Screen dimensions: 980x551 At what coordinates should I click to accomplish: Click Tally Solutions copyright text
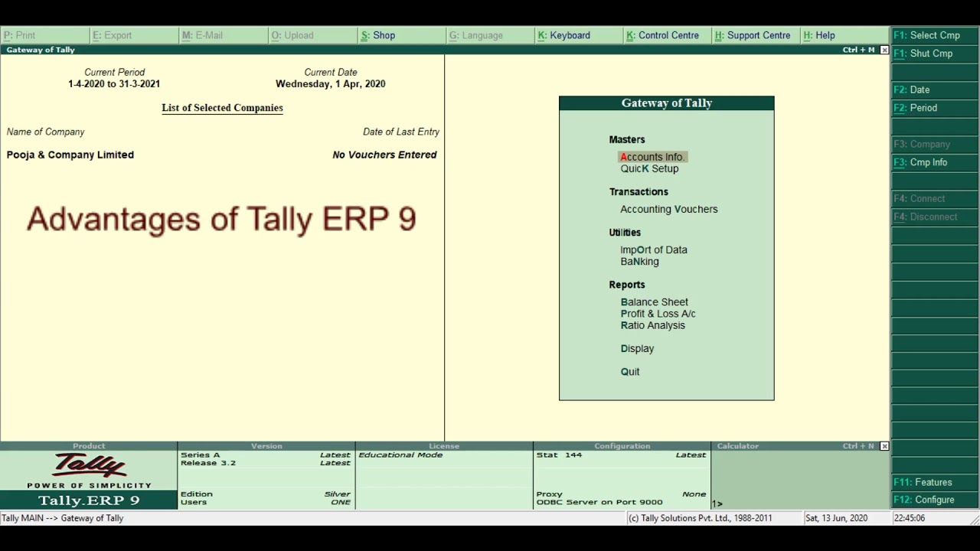coord(700,518)
